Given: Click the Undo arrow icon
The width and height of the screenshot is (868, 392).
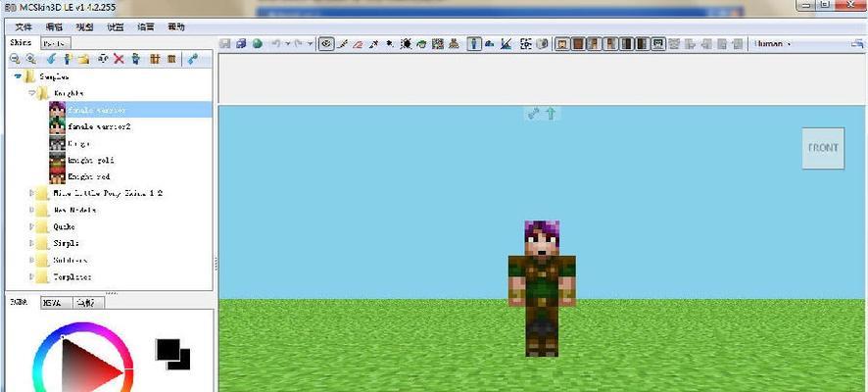Looking at the screenshot, I should coord(275,43).
